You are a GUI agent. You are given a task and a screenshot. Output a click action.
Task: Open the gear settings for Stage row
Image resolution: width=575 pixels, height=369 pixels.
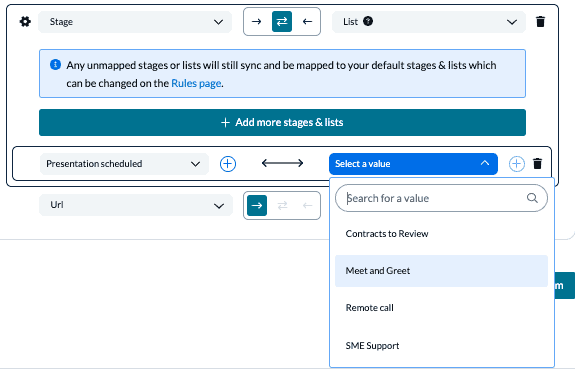[25, 22]
